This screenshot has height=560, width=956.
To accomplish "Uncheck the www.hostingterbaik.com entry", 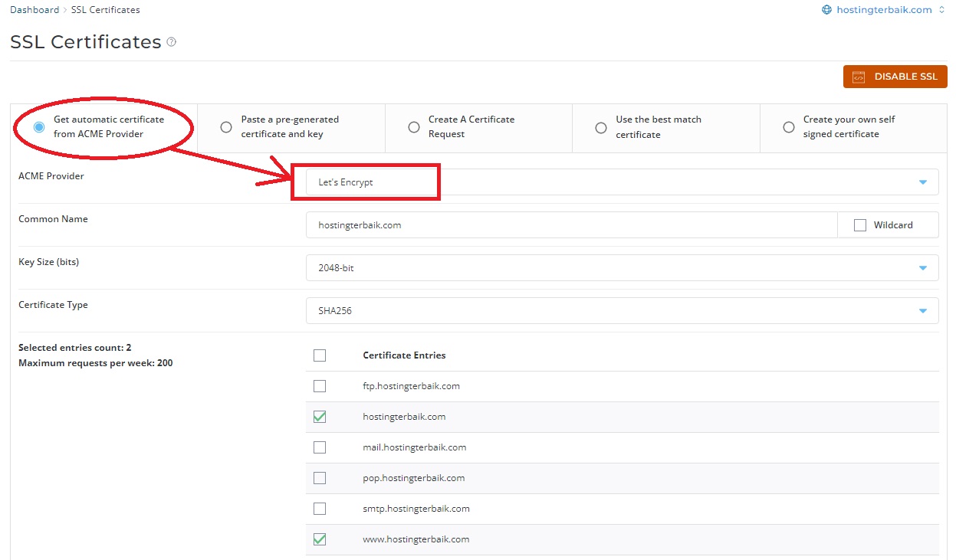I will pos(320,539).
